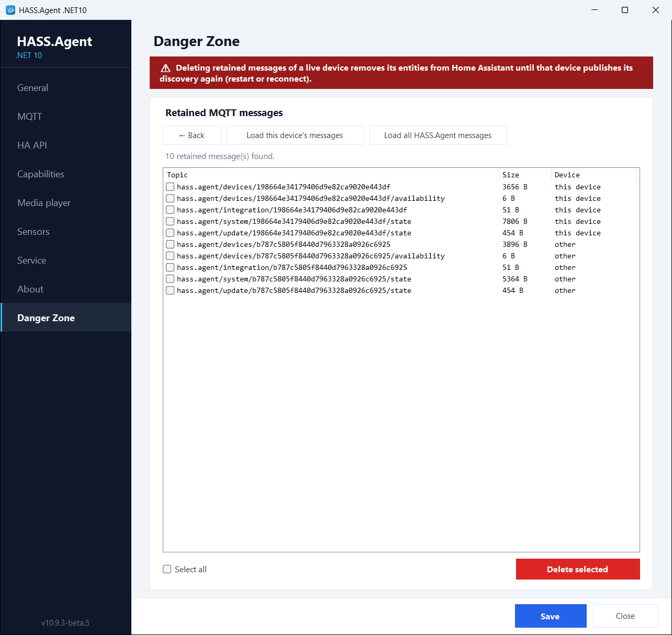Check hass.agent/integration/198664e... row checkbox
The image size is (672, 635).
[x=170, y=210]
